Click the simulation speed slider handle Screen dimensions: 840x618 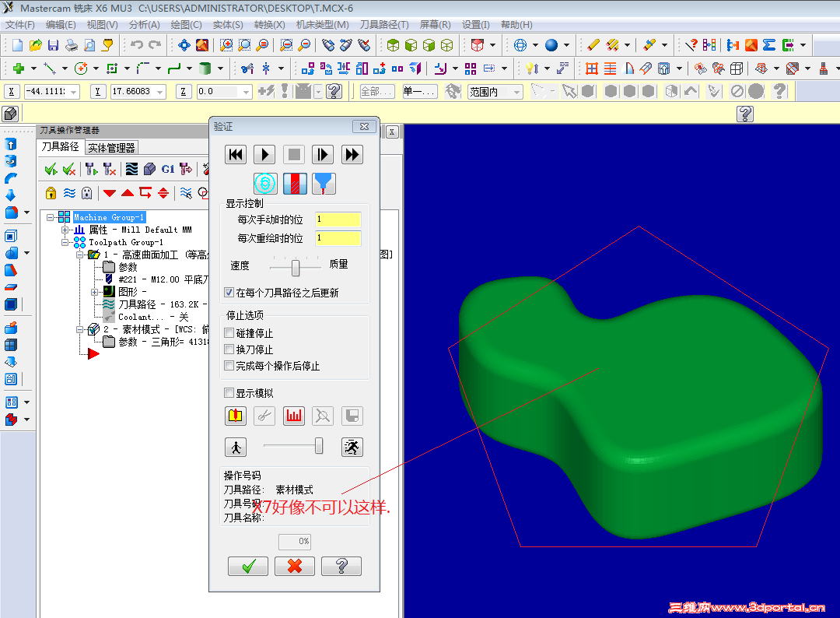[319, 445]
